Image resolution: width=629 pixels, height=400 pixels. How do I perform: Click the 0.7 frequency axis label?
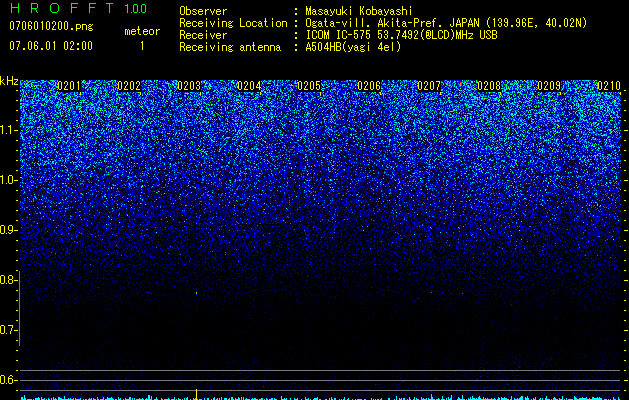(x=8, y=330)
